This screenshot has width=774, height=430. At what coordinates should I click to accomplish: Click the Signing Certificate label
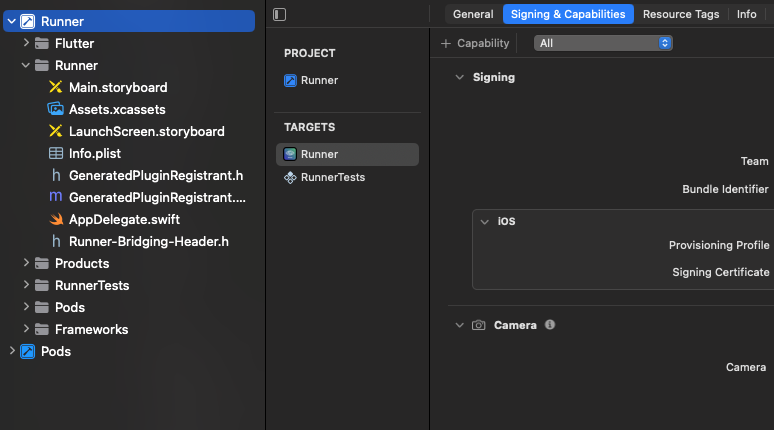coord(721,272)
